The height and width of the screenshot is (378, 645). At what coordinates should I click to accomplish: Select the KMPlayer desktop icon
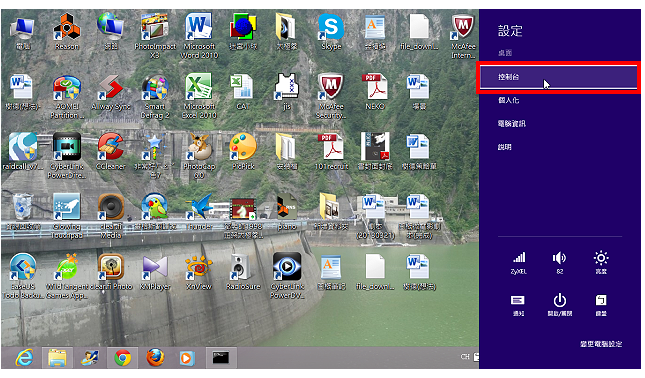click(x=155, y=272)
